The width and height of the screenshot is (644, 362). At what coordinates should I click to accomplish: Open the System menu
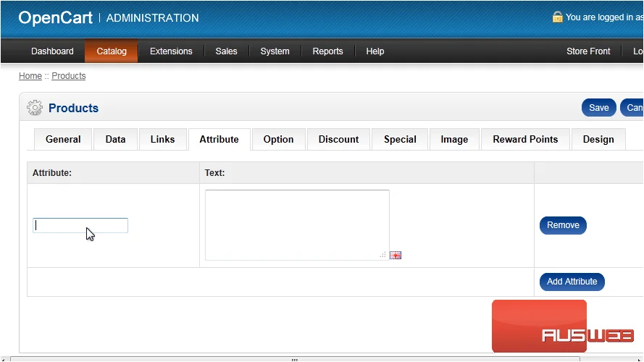coord(275,51)
